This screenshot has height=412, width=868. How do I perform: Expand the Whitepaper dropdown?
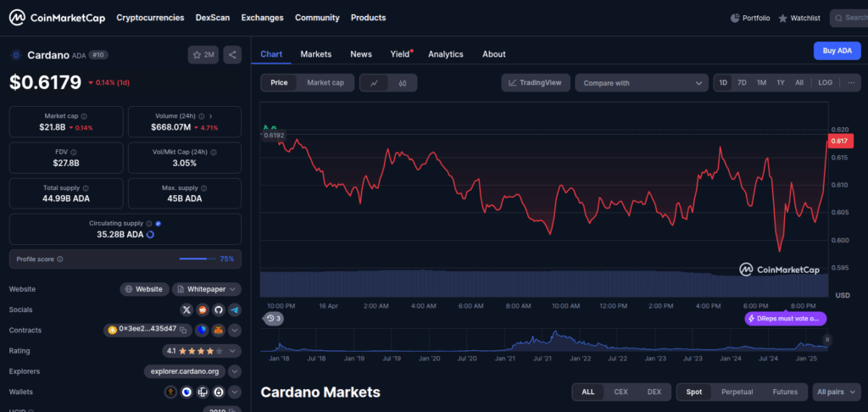207,289
